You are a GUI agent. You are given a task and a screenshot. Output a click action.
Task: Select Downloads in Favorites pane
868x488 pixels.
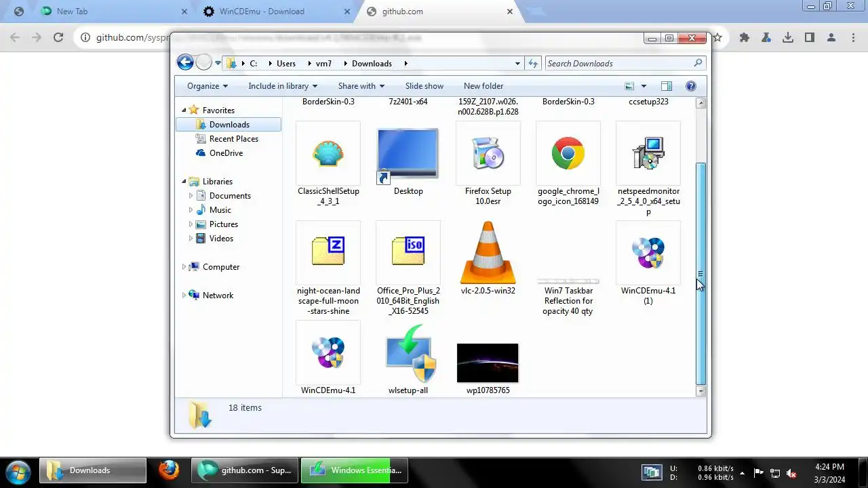pyautogui.click(x=229, y=125)
